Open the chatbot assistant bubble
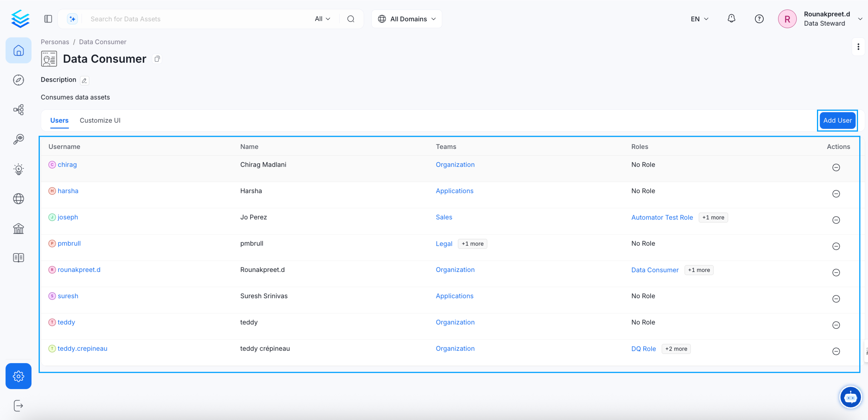The height and width of the screenshot is (420, 868). coord(850,397)
